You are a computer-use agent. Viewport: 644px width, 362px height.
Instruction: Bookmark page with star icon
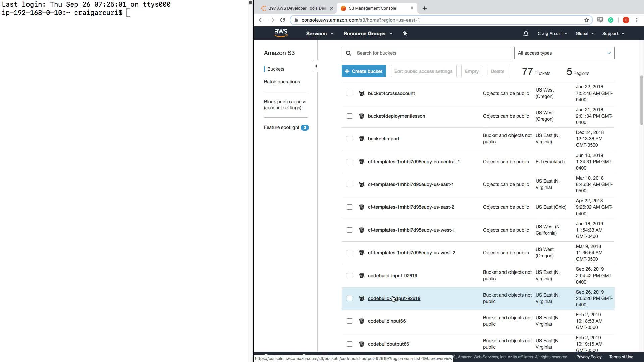586,20
